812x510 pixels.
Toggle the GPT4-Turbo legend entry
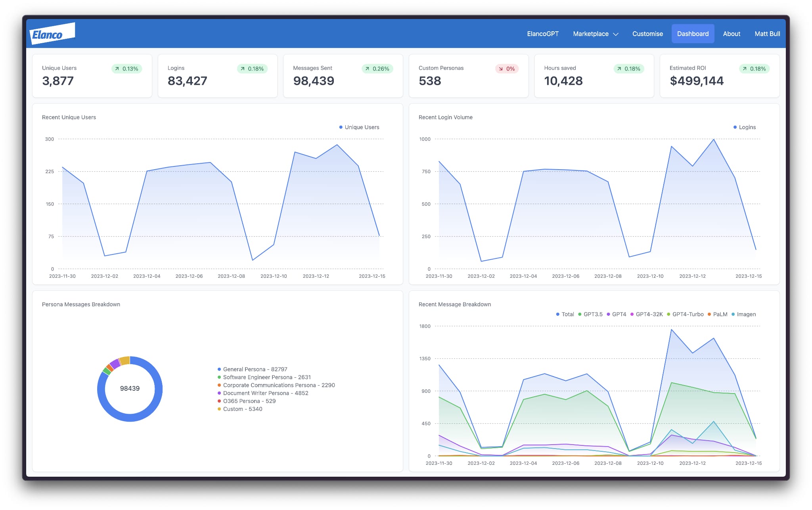point(685,314)
